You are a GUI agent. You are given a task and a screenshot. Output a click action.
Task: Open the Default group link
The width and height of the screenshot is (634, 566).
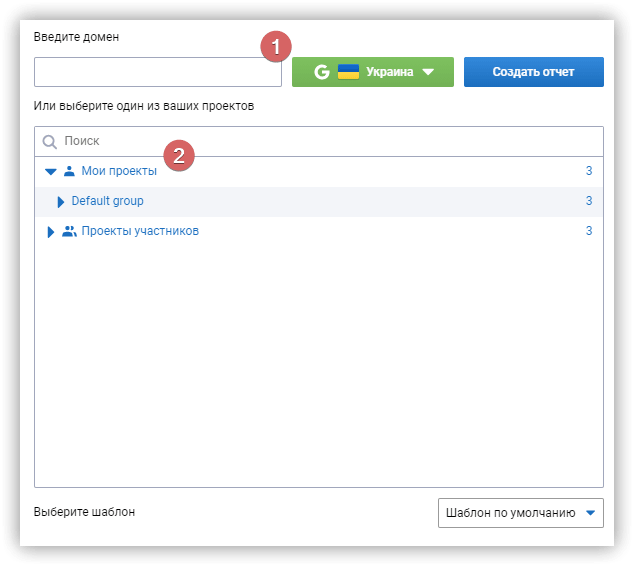(107, 201)
